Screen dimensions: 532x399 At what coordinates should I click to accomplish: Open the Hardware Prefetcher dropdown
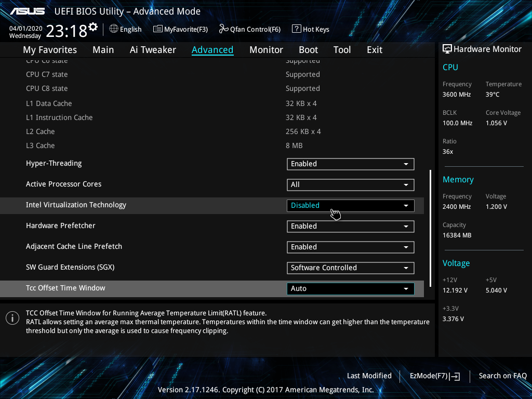coord(351,227)
